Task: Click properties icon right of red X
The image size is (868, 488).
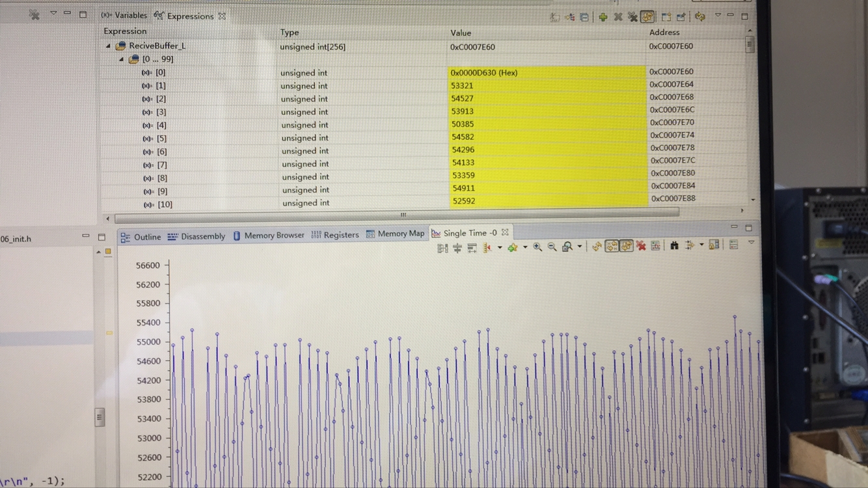Action: (656, 245)
